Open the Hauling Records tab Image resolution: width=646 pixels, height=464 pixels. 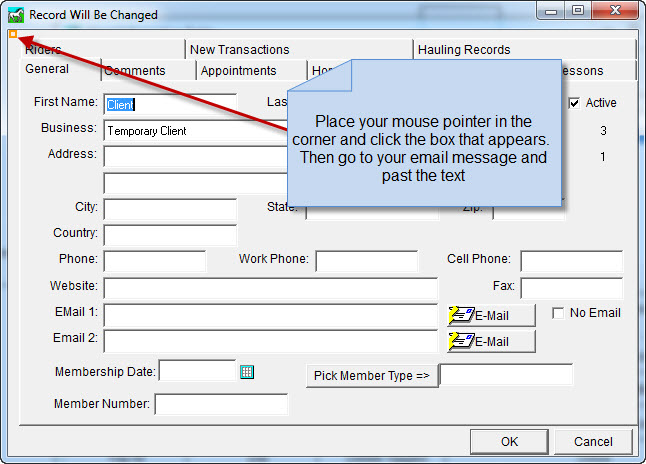point(525,50)
